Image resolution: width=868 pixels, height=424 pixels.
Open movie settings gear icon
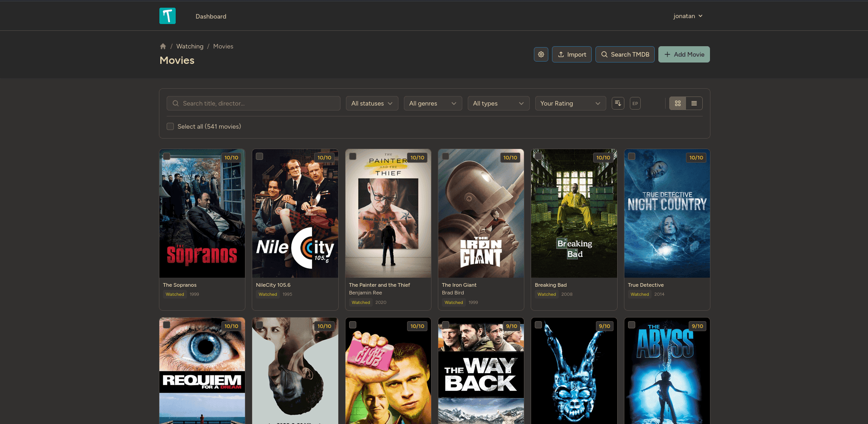(x=541, y=54)
